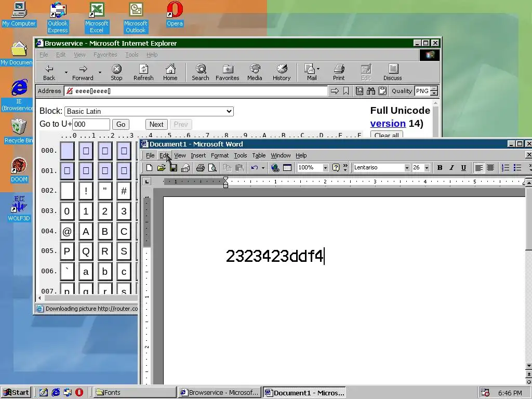Open the Favorites pane in IE toolbar

228,73
